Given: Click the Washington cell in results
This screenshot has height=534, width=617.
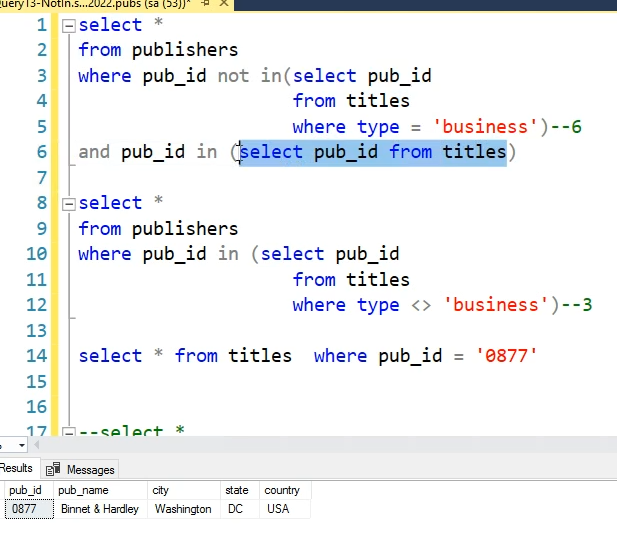Looking at the screenshot, I should tap(184, 509).
